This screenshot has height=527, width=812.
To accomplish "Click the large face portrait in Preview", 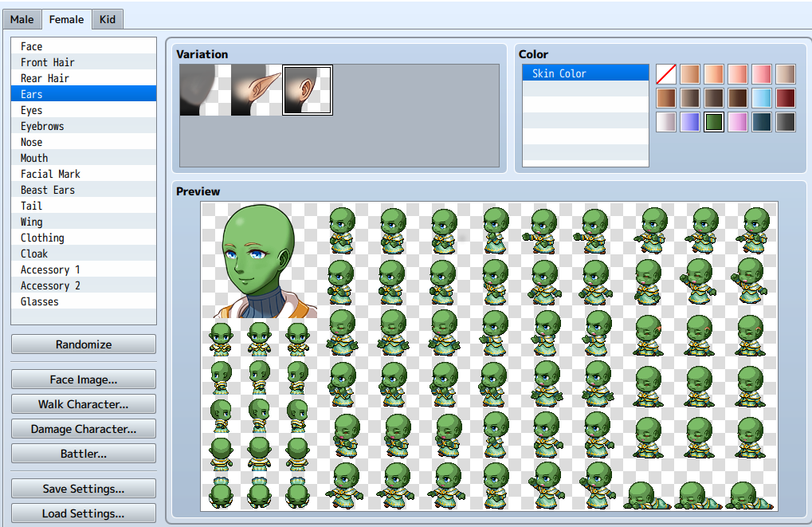I will pyautogui.click(x=260, y=260).
